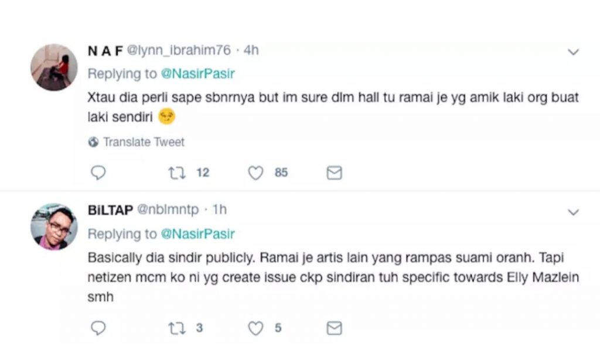Click the BiLTAP display name
The image size is (600, 364).
110,210
